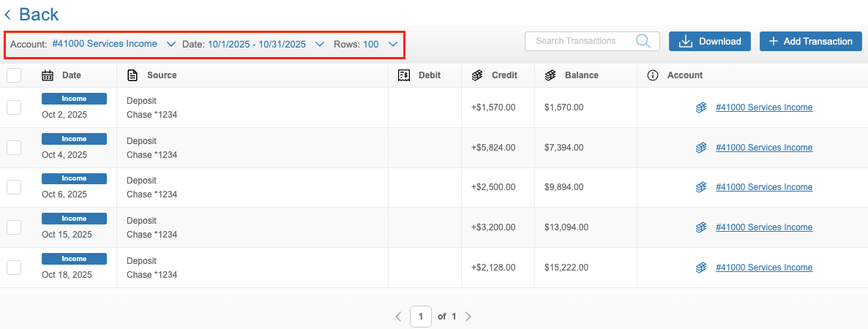Screen dimensions: 868x329
Task: Select the Oct 15, 2025 transaction checkbox
Action: click(x=14, y=227)
